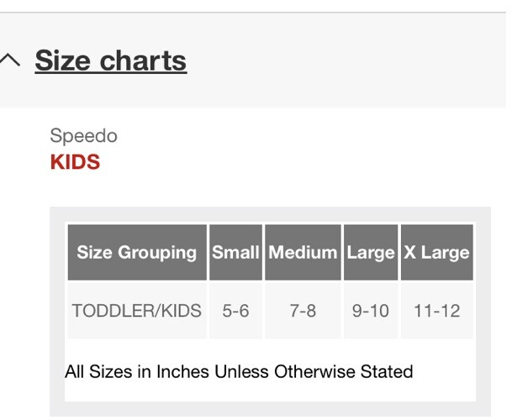Select the TODDLER/KIDS row label
The height and width of the screenshot is (420, 512).
pos(136,311)
